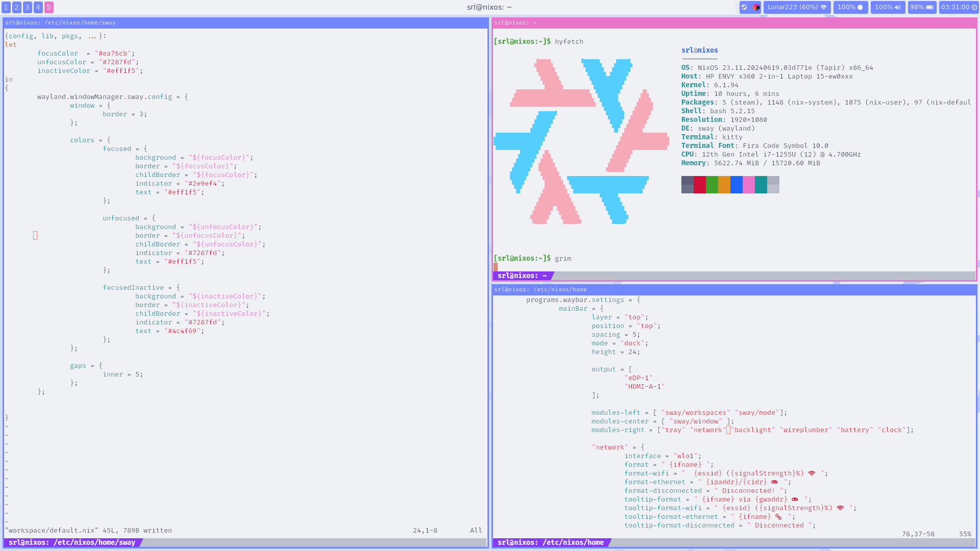Click the 'srl@nixos' heading in hyfetch output

pos(700,50)
